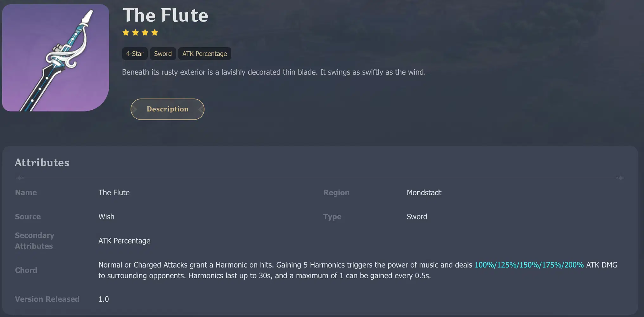Click the ATK Percentage tag chip

204,54
